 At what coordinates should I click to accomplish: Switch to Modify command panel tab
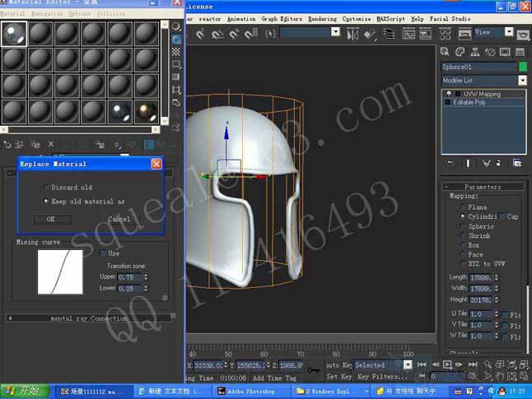pyautogui.click(x=460, y=52)
